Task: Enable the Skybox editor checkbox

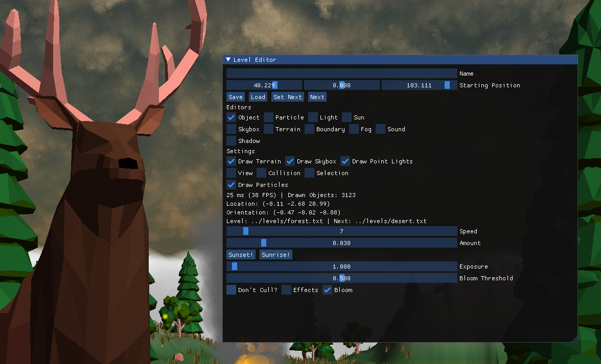Action: click(231, 129)
